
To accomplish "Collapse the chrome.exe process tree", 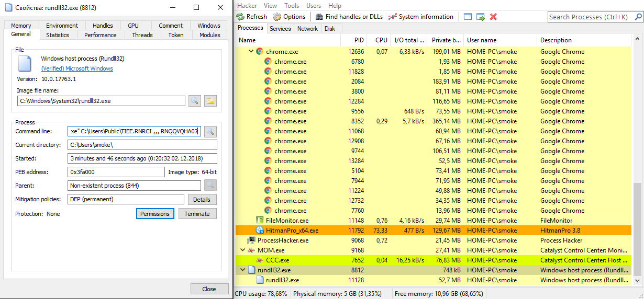I will [x=251, y=52].
